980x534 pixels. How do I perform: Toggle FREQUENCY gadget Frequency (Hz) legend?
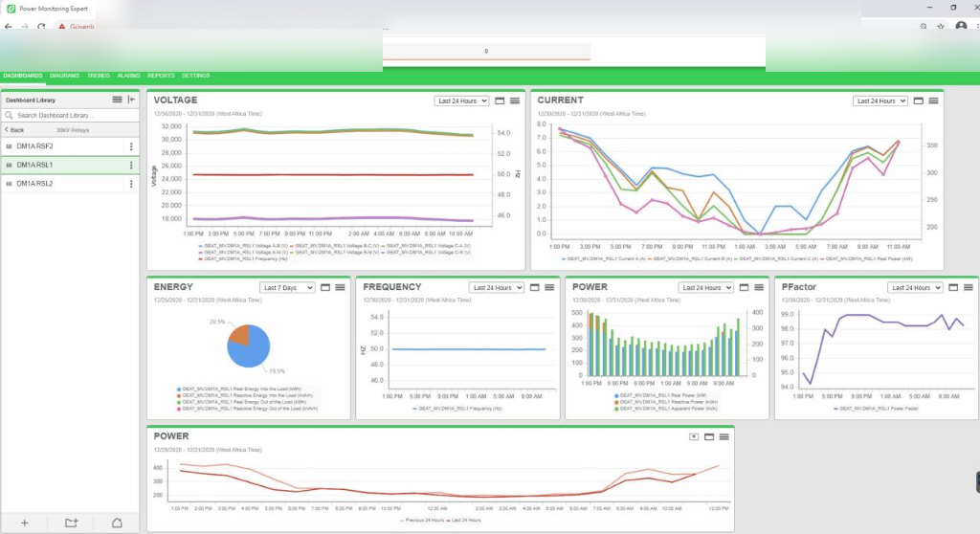click(x=457, y=409)
